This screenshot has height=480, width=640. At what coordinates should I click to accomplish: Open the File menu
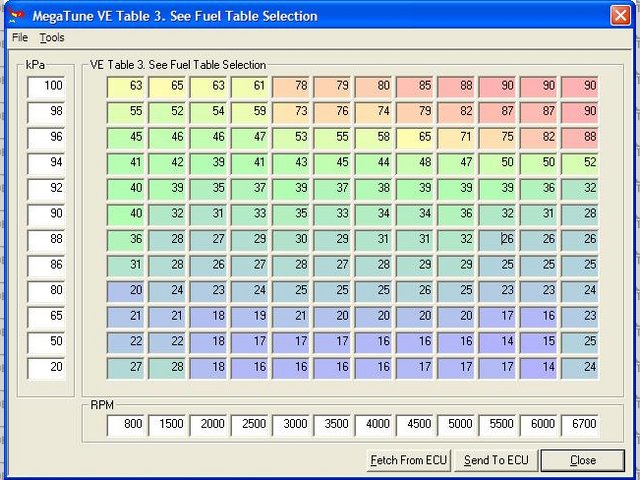[20, 38]
